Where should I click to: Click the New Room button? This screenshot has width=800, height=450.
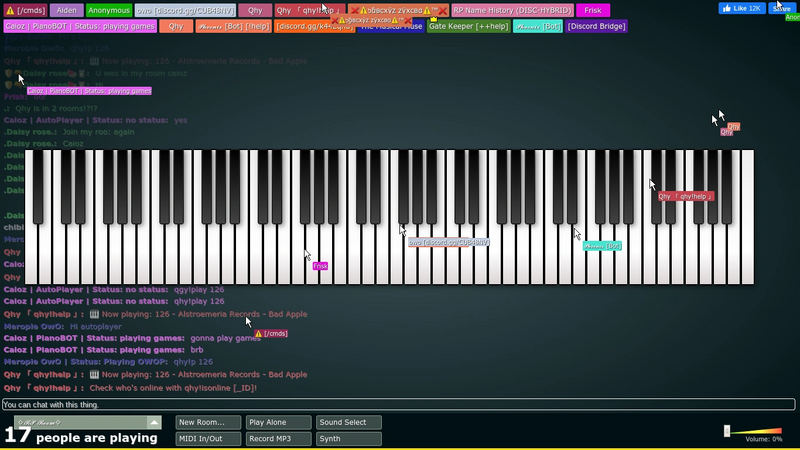[x=208, y=422]
